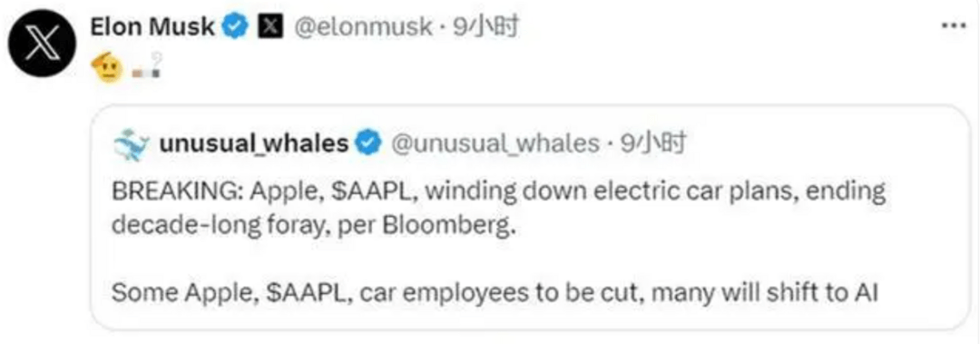This screenshot has height=344, width=980.
Task: Open the @unusual_whales handle
Action: 495,143
